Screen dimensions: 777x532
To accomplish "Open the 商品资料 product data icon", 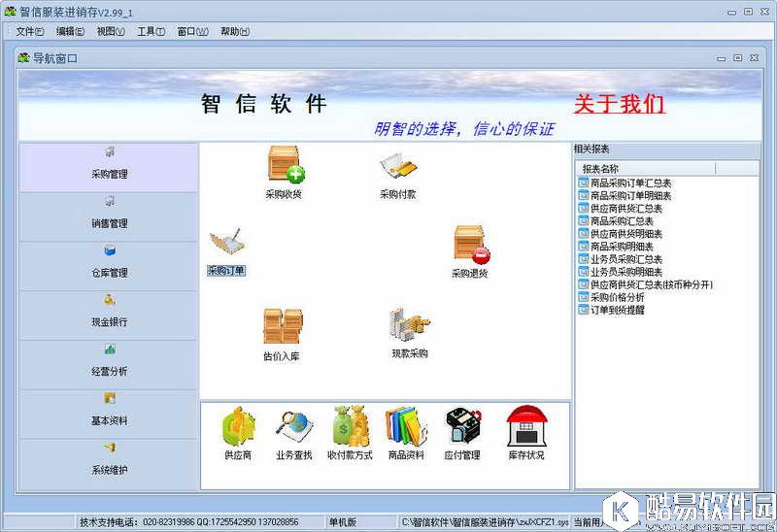I will click(x=406, y=427).
